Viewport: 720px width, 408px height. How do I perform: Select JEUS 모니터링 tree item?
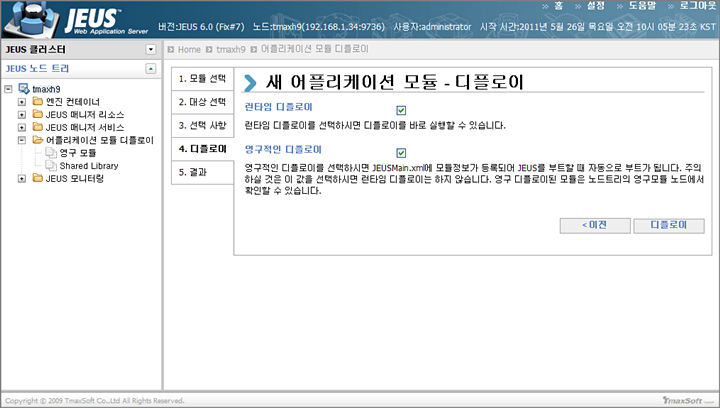pos(75,179)
